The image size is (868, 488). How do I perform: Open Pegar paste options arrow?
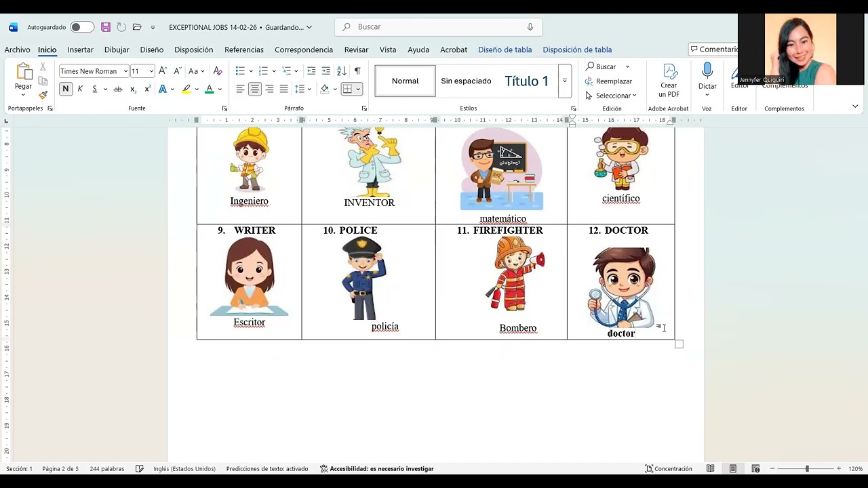[x=23, y=95]
